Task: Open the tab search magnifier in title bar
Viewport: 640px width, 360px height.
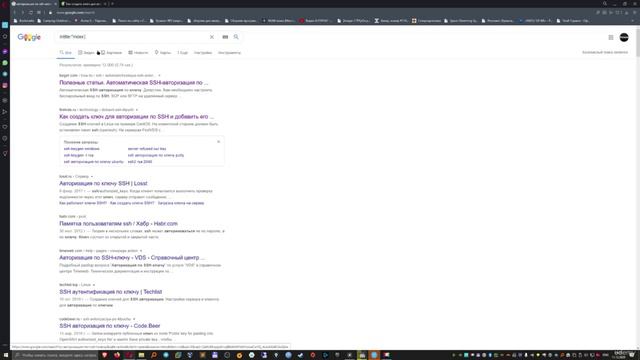Action: point(605,4)
